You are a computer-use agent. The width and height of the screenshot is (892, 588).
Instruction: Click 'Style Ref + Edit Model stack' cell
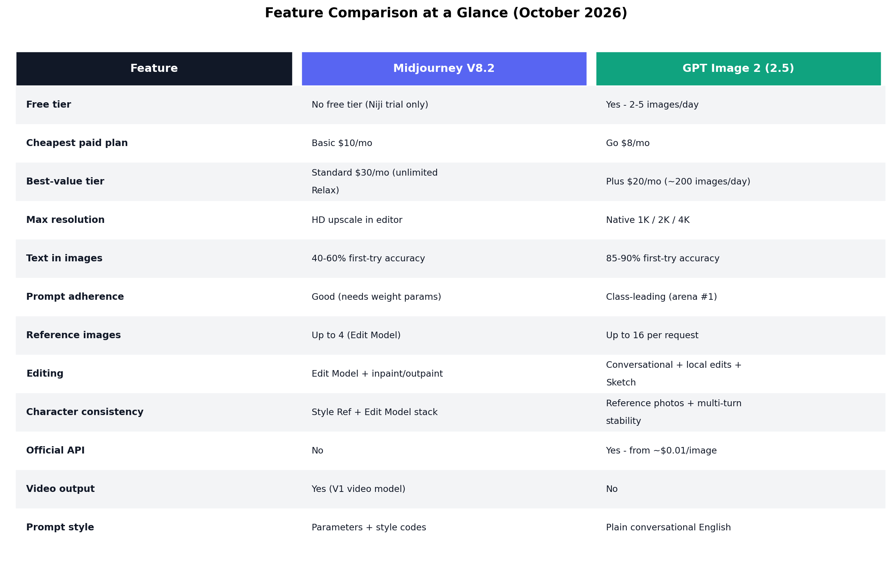(375, 412)
